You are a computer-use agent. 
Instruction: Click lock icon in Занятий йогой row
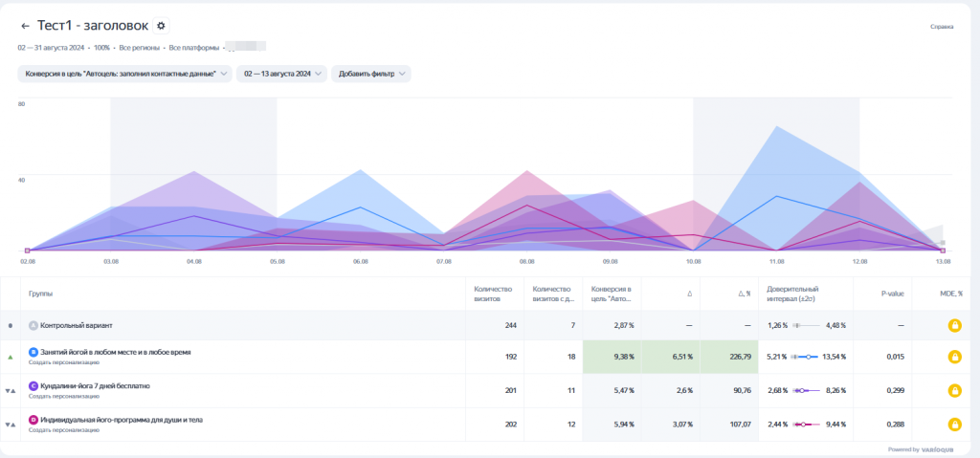click(954, 357)
